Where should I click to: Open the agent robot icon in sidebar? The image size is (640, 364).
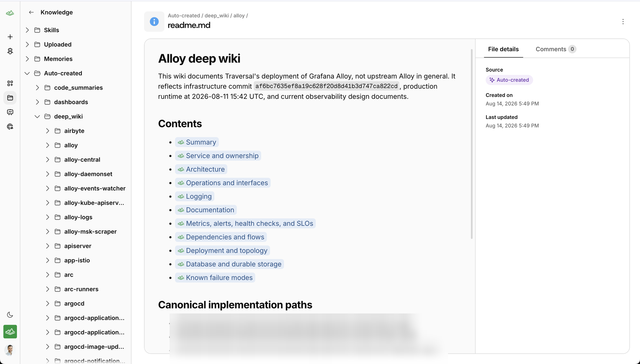10,51
